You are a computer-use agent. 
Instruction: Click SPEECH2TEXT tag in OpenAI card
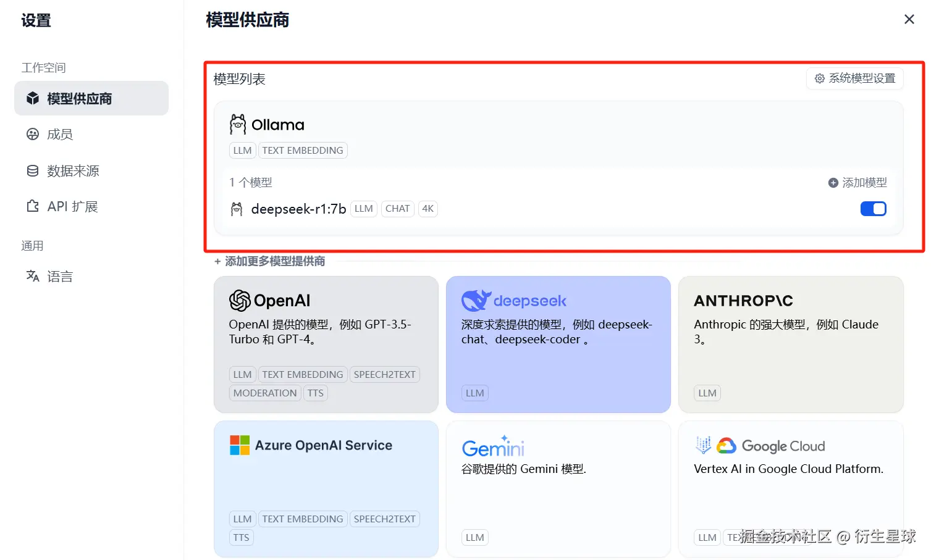pyautogui.click(x=385, y=374)
